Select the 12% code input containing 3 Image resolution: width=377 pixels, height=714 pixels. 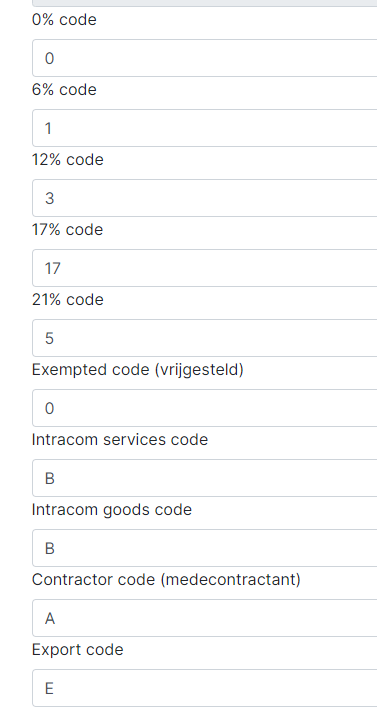coord(204,198)
